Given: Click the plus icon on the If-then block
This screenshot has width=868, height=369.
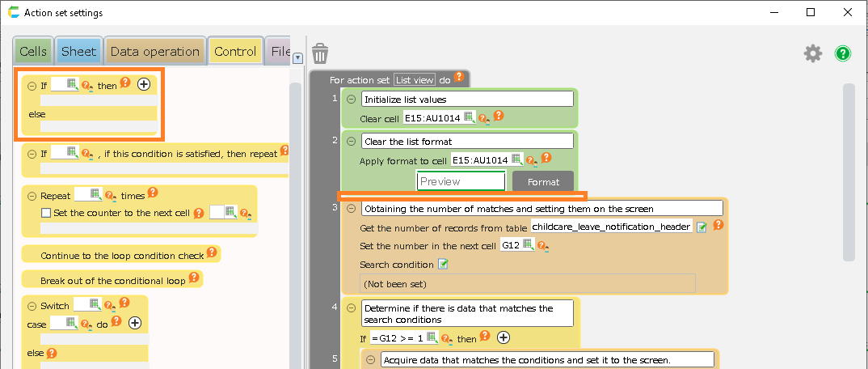Looking at the screenshot, I should [144, 84].
